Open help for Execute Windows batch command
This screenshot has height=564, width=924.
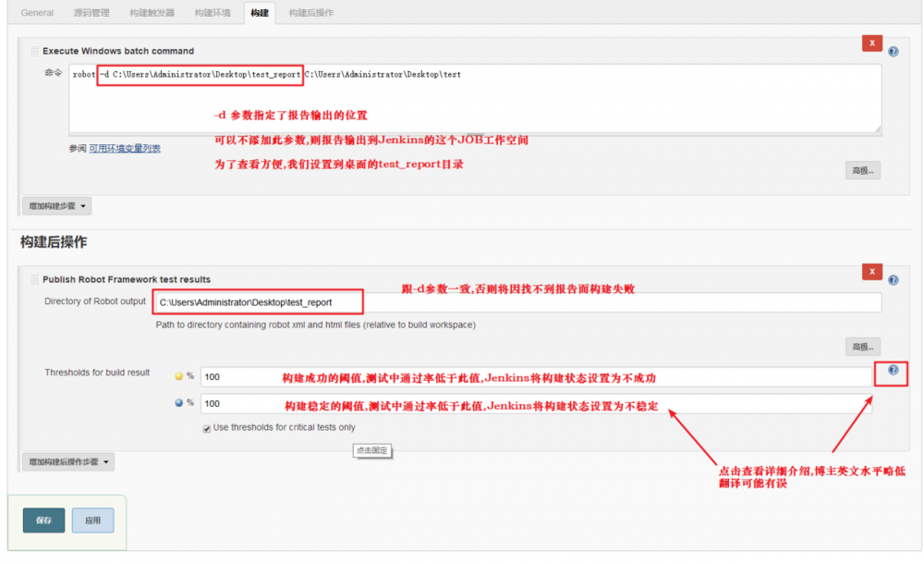893,50
